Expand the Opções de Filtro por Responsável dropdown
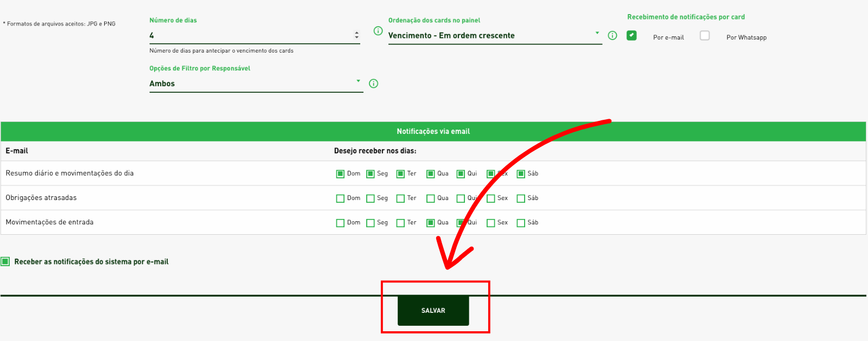868x341 pixels. [x=256, y=83]
